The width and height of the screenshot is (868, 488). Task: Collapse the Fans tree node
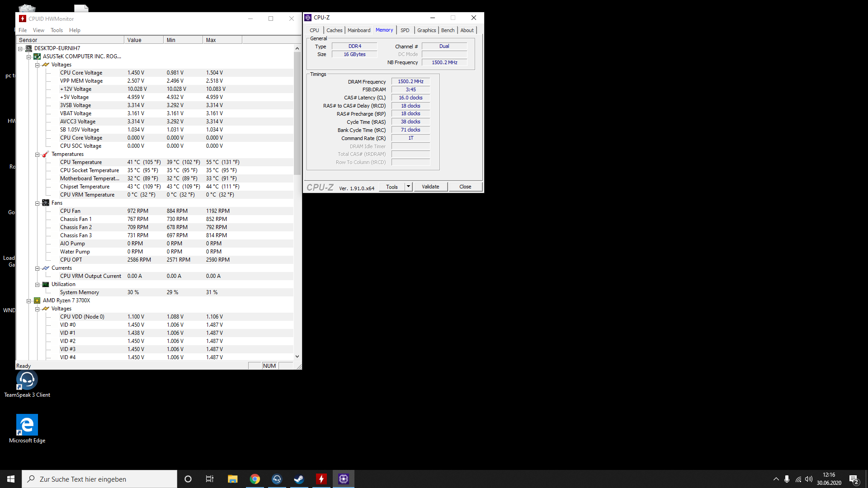pos(38,203)
